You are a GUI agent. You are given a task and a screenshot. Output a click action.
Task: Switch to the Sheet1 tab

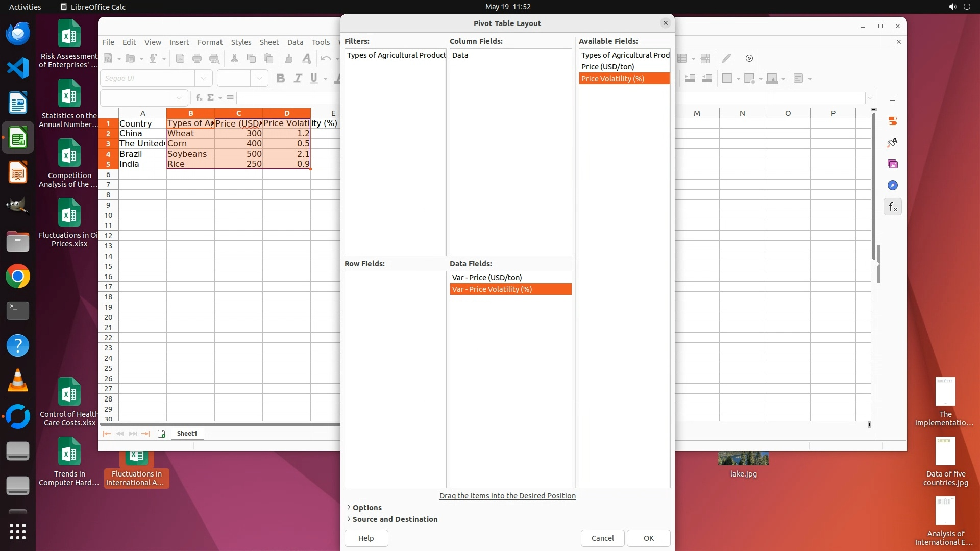[x=187, y=434]
